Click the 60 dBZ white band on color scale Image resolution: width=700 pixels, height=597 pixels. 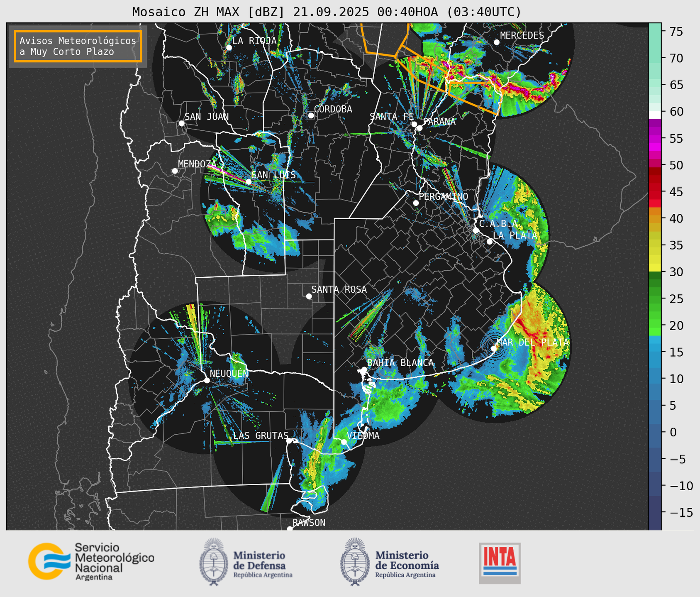[x=655, y=115]
